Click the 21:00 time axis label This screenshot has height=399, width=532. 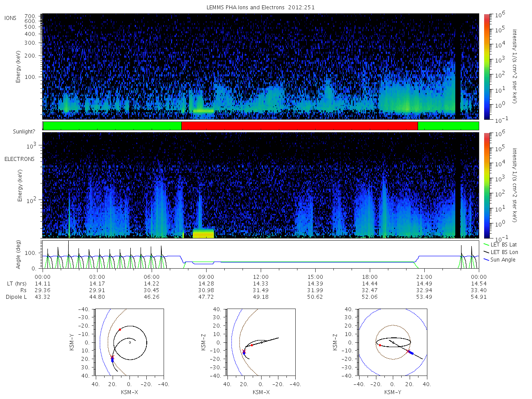tap(424, 276)
